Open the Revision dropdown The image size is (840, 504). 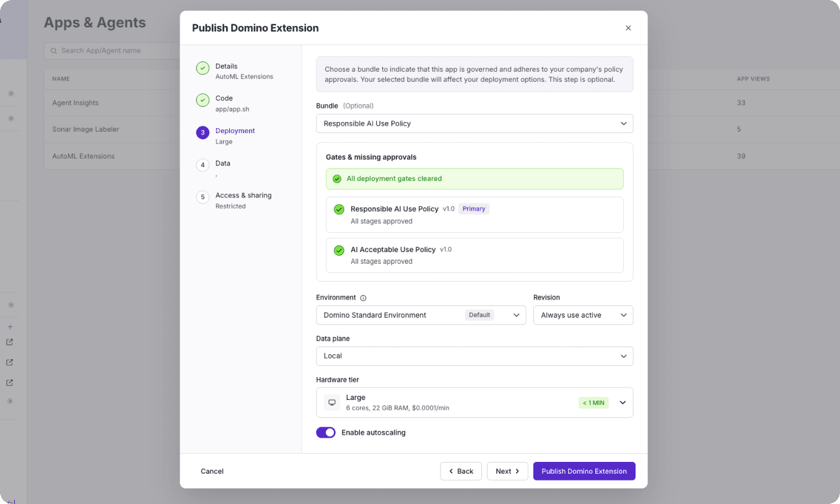point(583,315)
